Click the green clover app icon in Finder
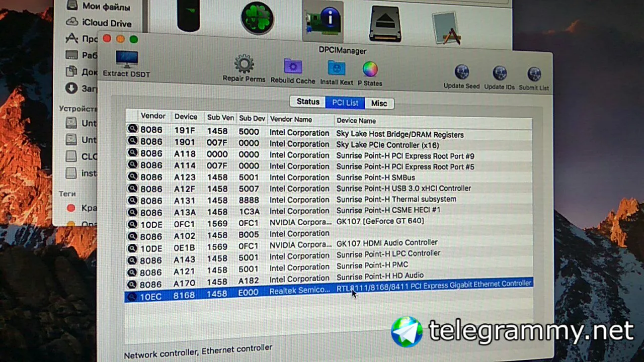This screenshot has height=362, width=644. pyautogui.click(x=258, y=18)
